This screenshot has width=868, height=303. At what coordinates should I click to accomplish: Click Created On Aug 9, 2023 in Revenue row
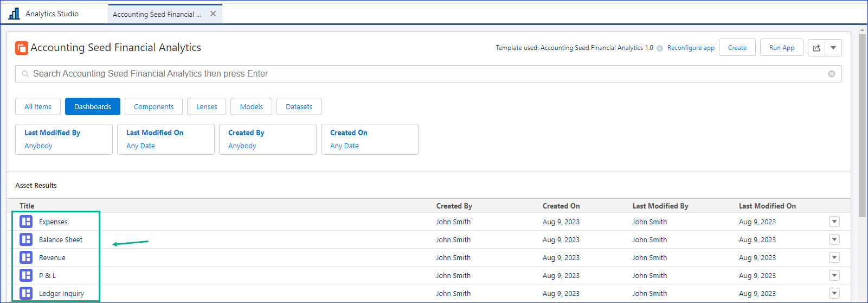[x=561, y=257]
